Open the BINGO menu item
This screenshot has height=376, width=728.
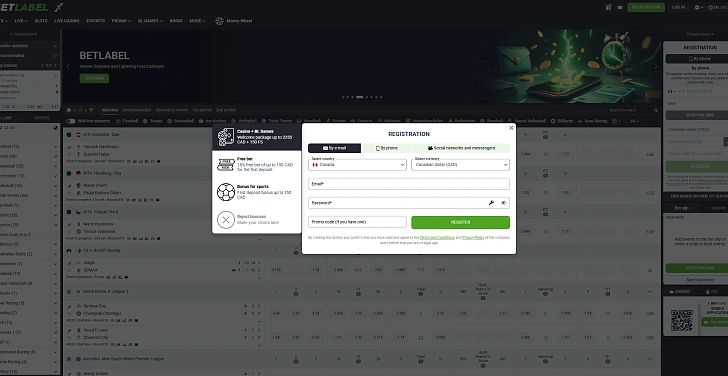[x=176, y=21]
